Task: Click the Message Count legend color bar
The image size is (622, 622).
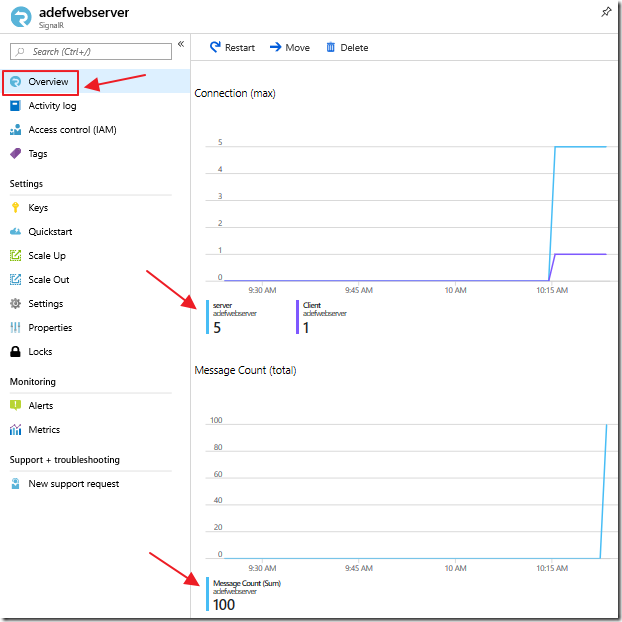Action: (x=207, y=594)
